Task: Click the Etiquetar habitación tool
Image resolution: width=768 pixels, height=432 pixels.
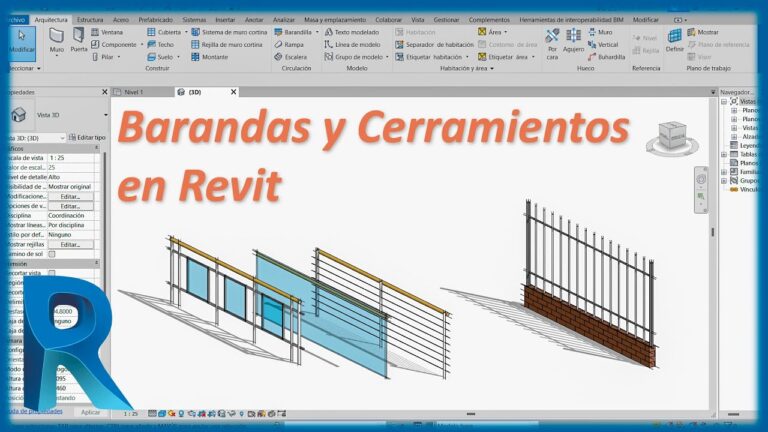Action: [429, 57]
